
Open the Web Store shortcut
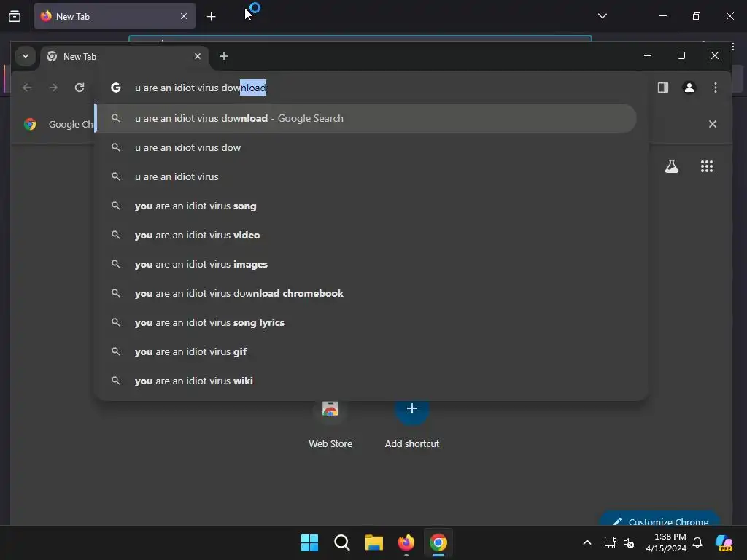tap(330, 425)
